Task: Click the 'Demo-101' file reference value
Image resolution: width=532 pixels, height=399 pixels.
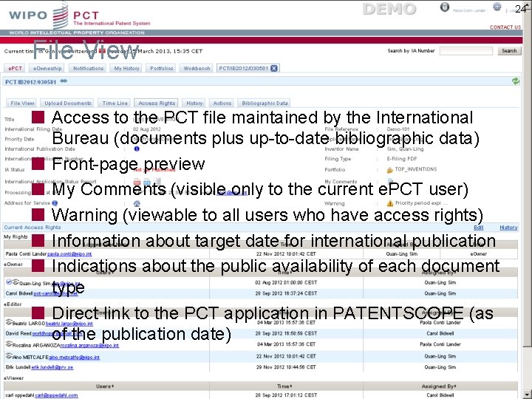Action: 398,129
